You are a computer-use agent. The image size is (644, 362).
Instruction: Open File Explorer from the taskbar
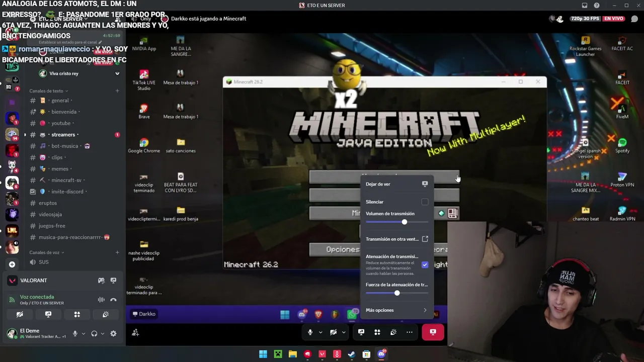293,354
